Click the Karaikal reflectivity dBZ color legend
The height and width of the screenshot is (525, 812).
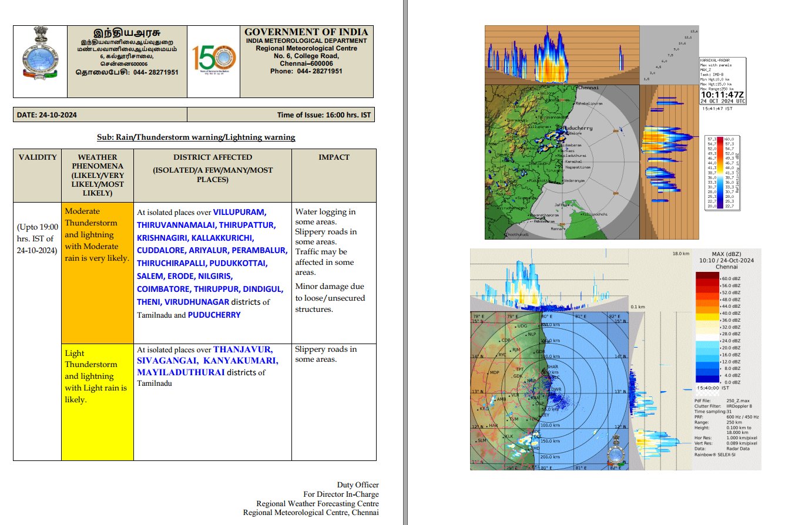tap(723, 173)
